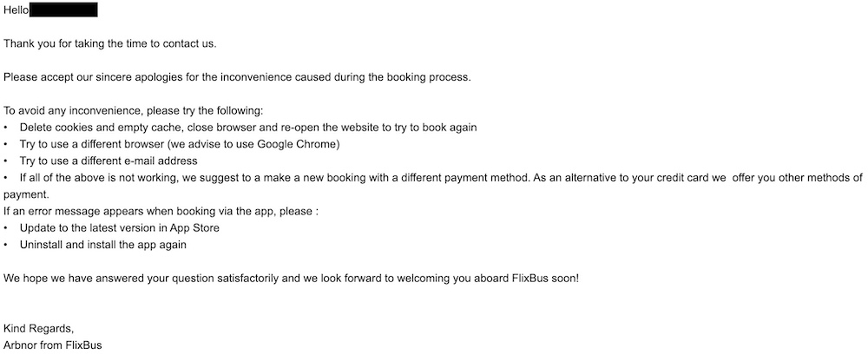Click the bullet before "Update to the latest version"
Viewport: 868px width, 355px height.
tap(6, 229)
